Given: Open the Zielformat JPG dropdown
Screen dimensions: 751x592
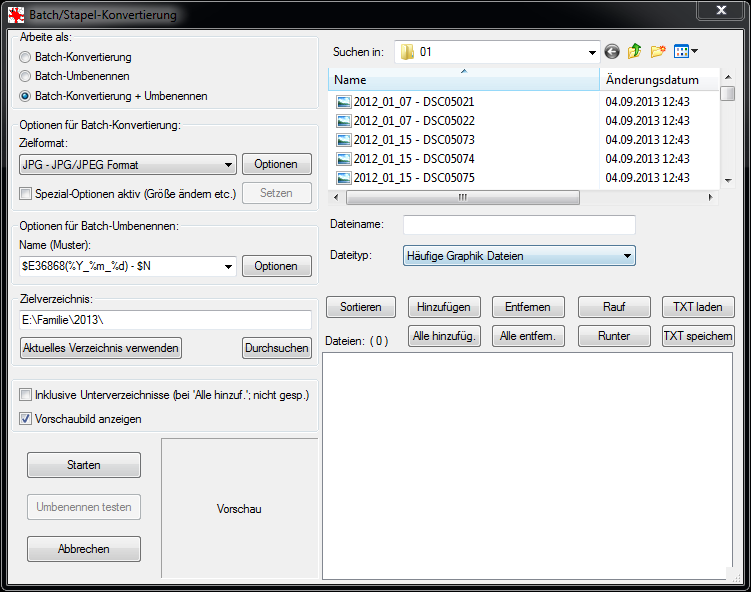Looking at the screenshot, I should coord(228,164).
